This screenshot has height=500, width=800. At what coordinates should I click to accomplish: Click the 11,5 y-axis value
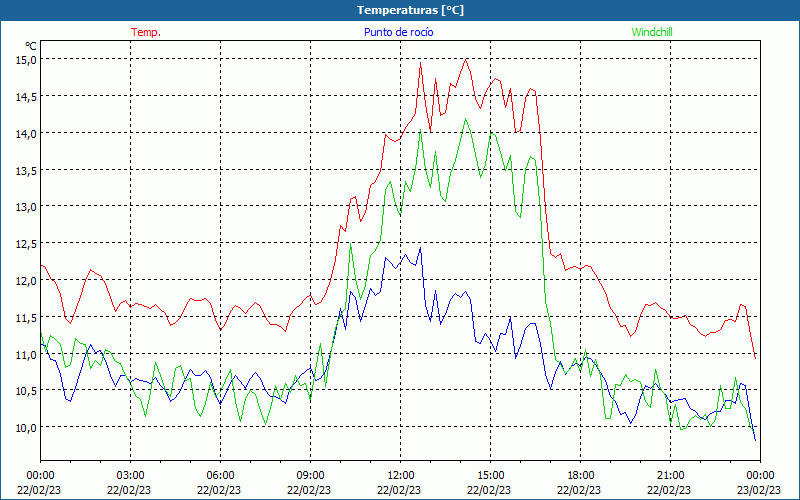26,317
